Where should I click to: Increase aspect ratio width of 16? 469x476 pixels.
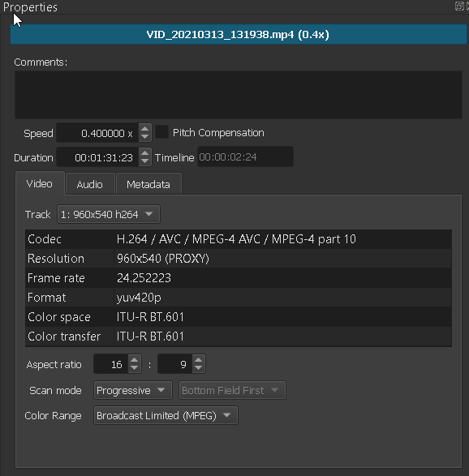pos(135,360)
